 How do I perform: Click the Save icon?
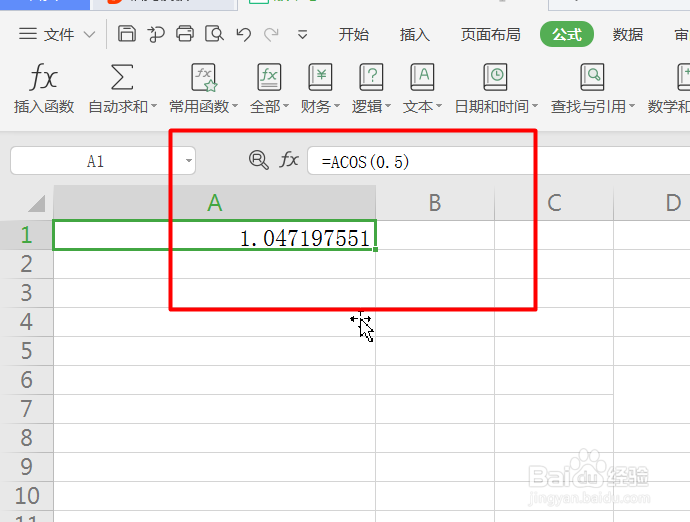coord(127,34)
